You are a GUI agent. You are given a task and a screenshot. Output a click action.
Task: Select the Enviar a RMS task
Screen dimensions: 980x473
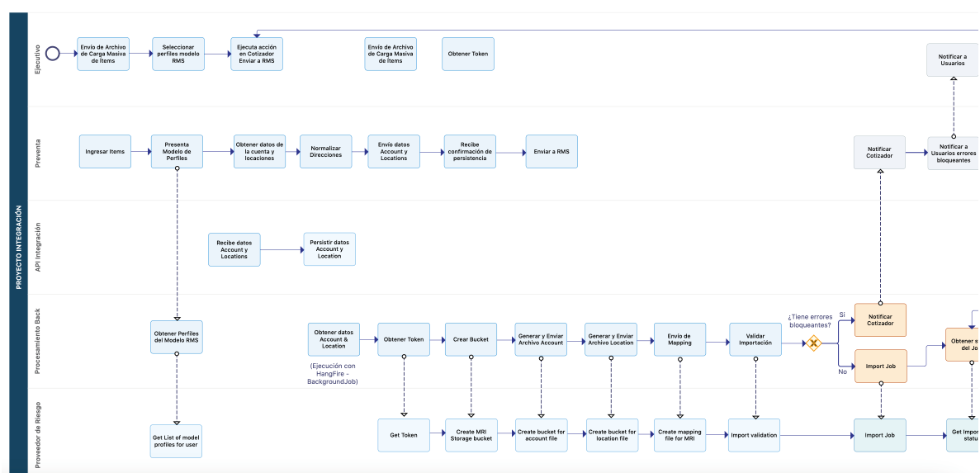pos(552,152)
